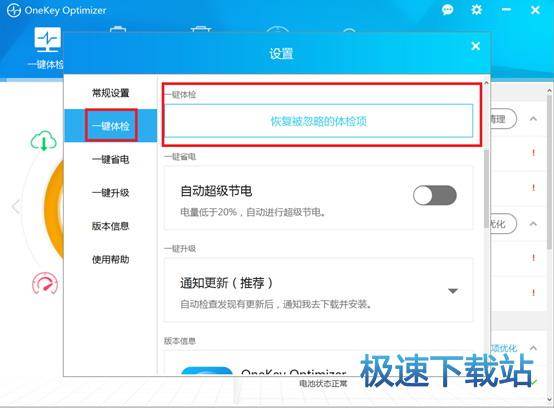Click the 优化 button behind the dialog
The height and width of the screenshot is (408, 554).
[x=503, y=224]
